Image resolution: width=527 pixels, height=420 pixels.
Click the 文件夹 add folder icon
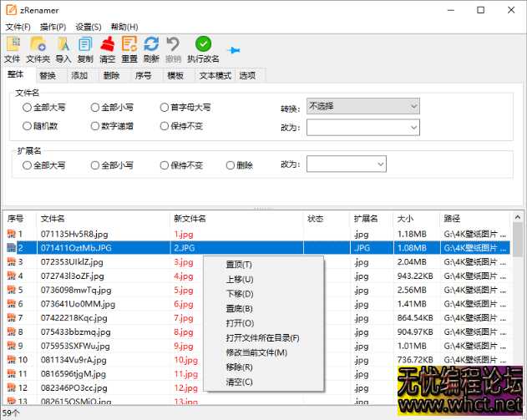(x=38, y=45)
